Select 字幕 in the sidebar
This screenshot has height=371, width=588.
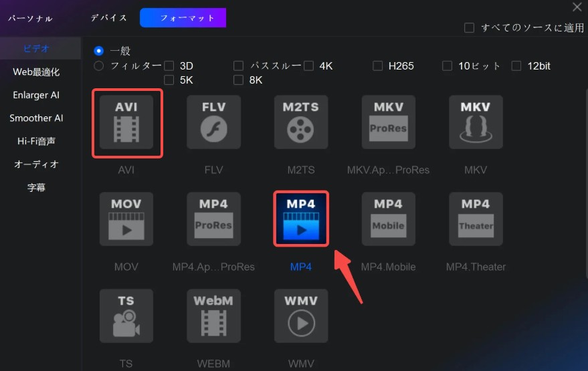(36, 187)
